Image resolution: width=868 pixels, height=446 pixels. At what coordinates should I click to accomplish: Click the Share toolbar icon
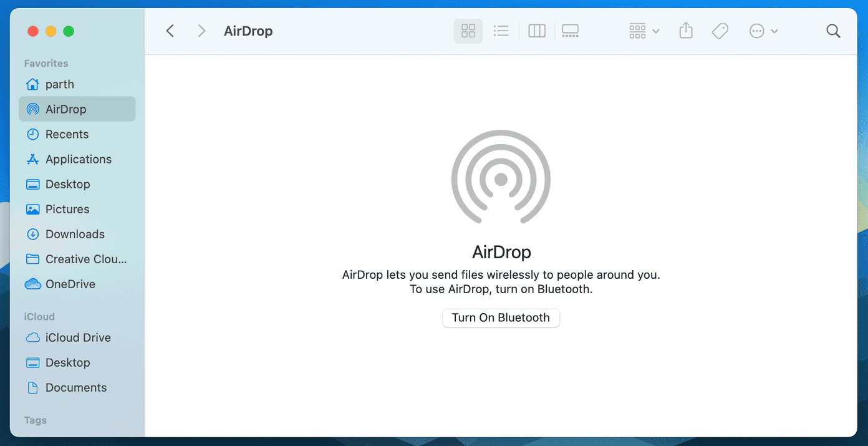[x=686, y=31]
